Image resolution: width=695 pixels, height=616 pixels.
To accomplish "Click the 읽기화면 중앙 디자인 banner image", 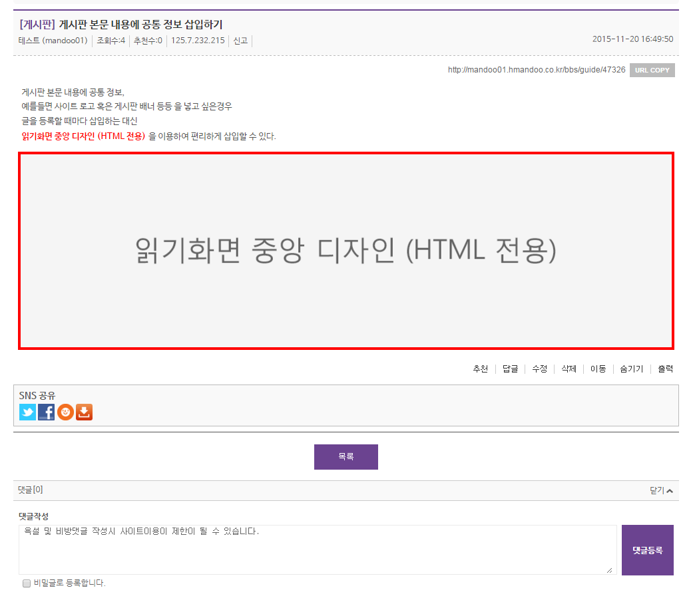I will tap(346, 251).
